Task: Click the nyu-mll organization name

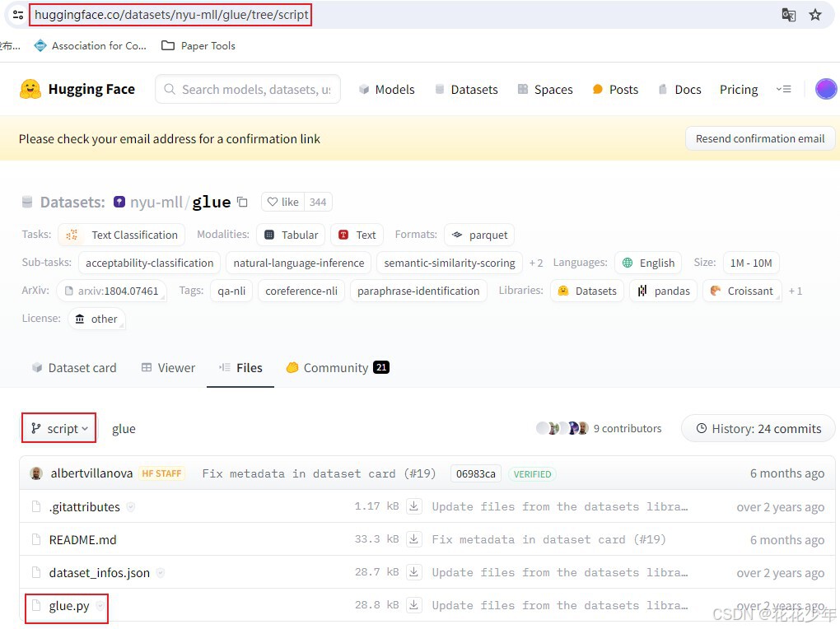Action: [x=156, y=202]
